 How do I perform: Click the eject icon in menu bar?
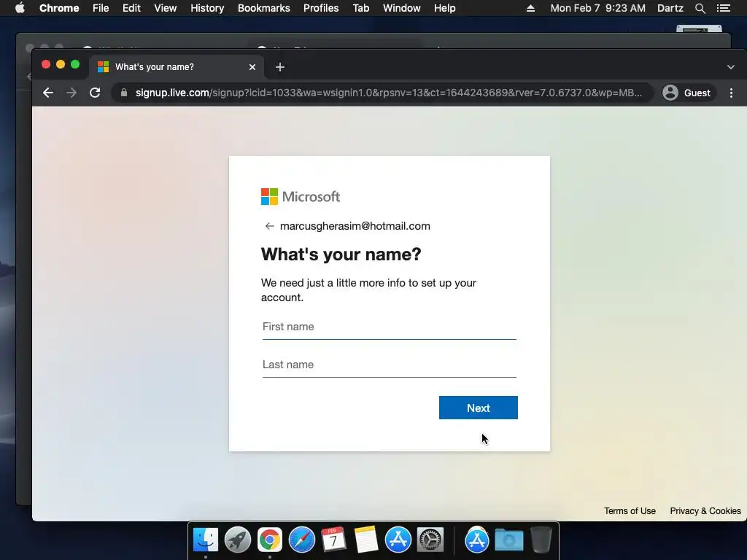point(530,8)
